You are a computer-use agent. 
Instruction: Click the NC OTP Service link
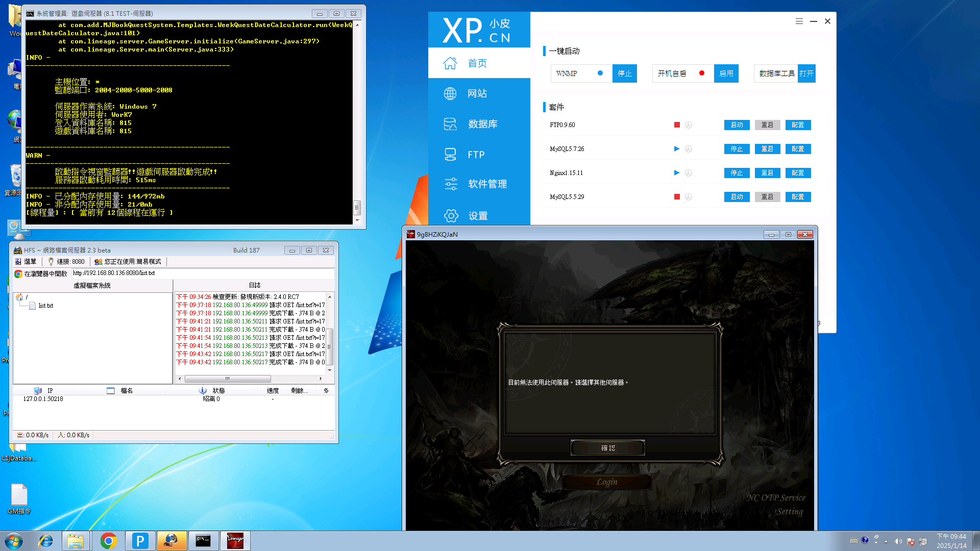pyautogui.click(x=776, y=498)
